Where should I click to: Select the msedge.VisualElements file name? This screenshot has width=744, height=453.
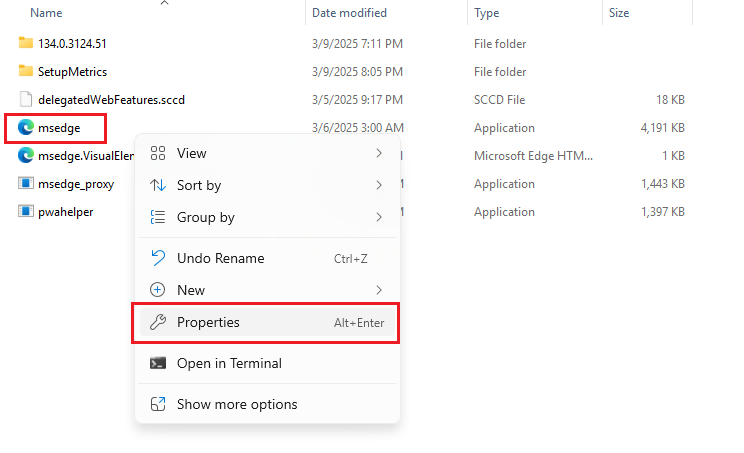86,156
